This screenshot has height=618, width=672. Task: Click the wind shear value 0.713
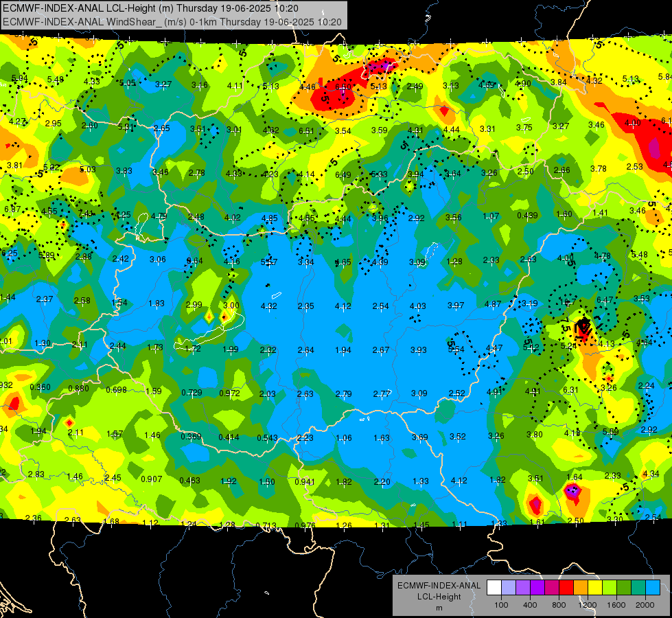266,526
